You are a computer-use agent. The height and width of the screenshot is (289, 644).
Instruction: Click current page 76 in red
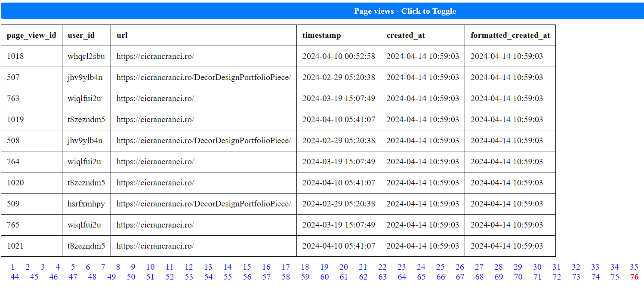634,277
